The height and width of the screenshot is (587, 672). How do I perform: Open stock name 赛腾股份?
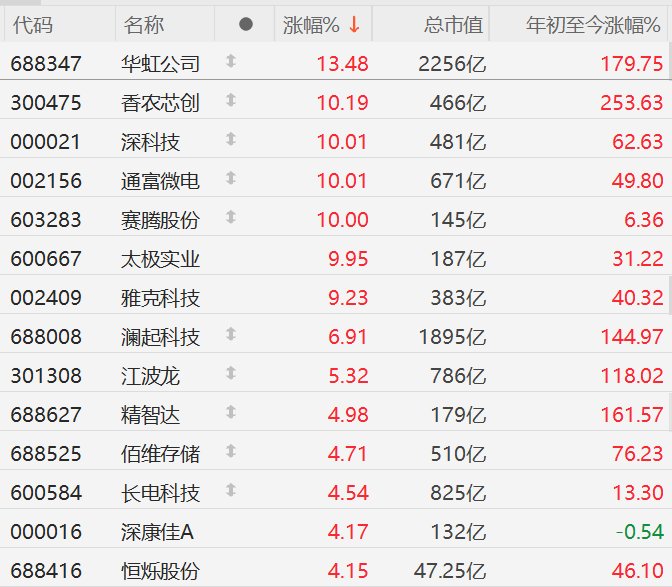click(160, 220)
